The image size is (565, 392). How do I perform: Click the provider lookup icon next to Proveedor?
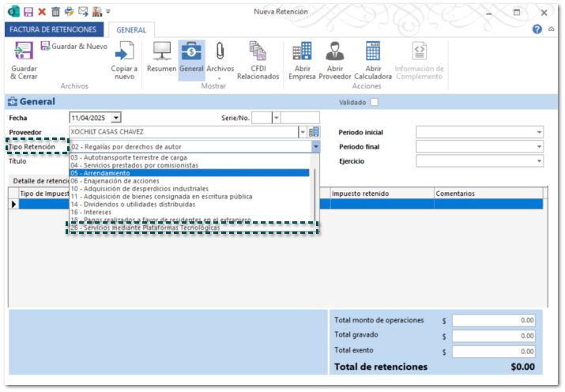(314, 132)
